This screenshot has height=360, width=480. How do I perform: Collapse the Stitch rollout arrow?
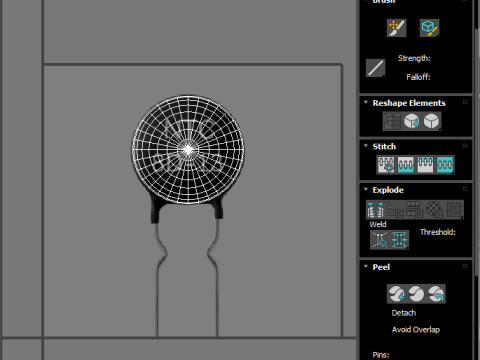(366, 146)
